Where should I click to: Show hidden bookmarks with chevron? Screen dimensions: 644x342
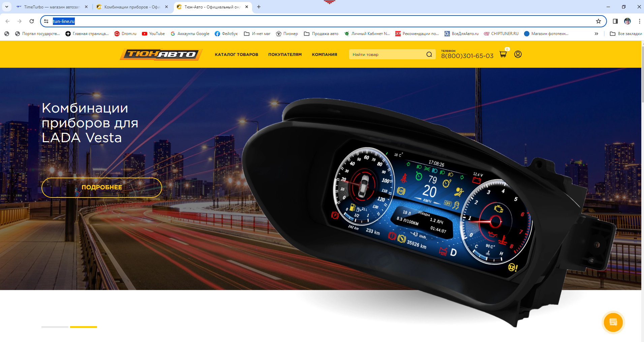596,34
